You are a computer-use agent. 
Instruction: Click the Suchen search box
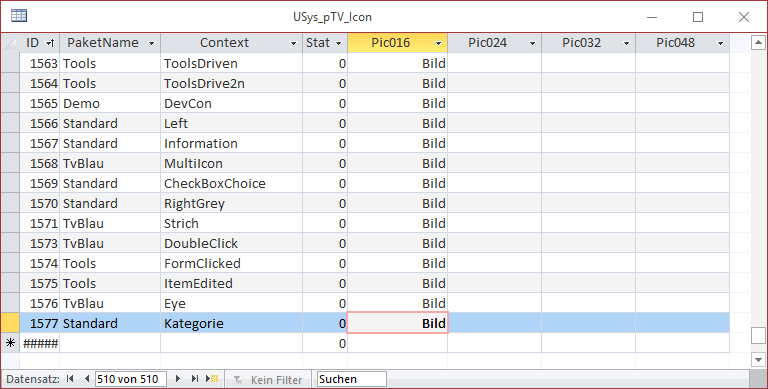click(x=352, y=379)
